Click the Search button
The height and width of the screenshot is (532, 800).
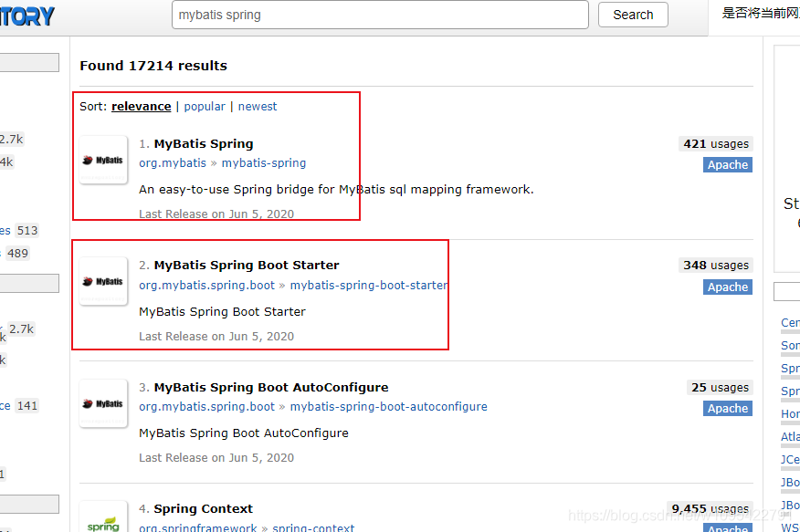pyautogui.click(x=633, y=15)
